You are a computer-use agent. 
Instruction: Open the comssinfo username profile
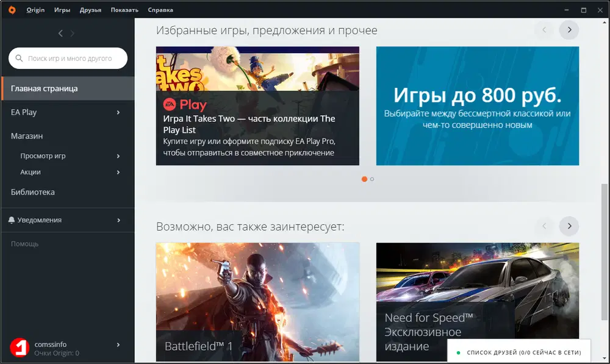point(51,344)
